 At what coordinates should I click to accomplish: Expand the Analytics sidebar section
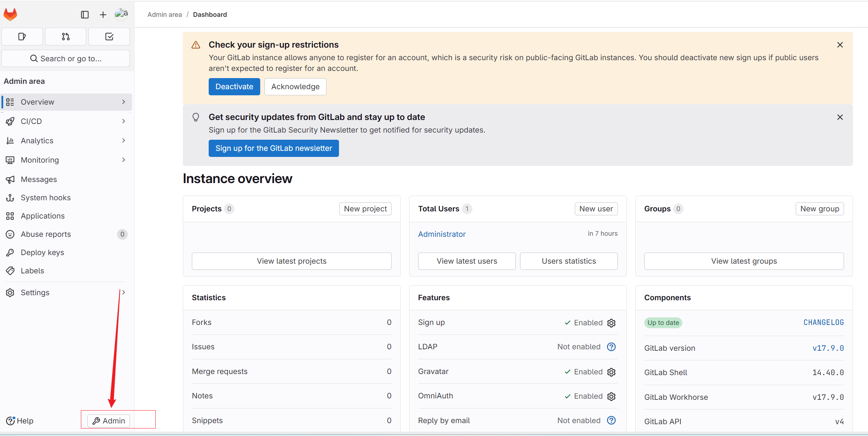click(67, 141)
